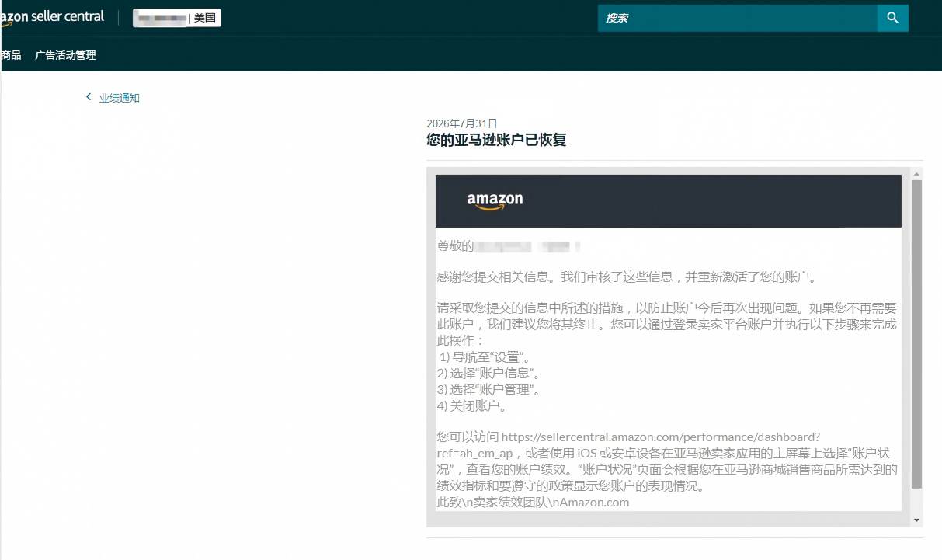Viewport: 942px width, 560px height.
Task: Click the amazon logo in the email banner
Action: tap(495, 200)
